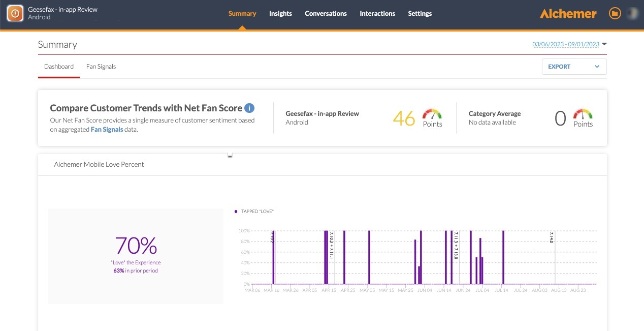Screen dimensions: 644x331
Task: Open the date range 03/06/2023 - 09/01/2023 picker
Action: tap(569, 44)
